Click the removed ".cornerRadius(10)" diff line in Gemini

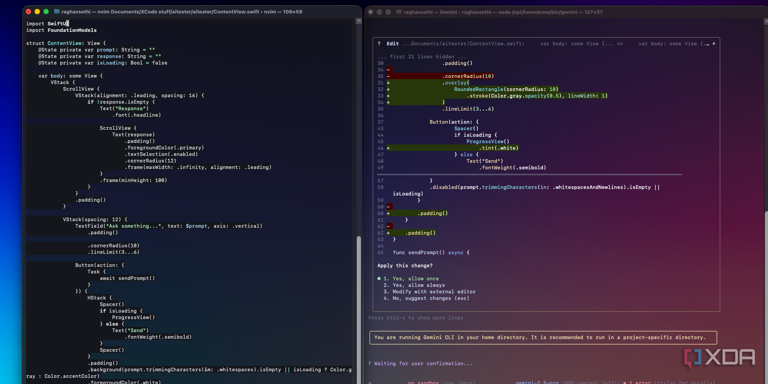pyautogui.click(x=440, y=76)
